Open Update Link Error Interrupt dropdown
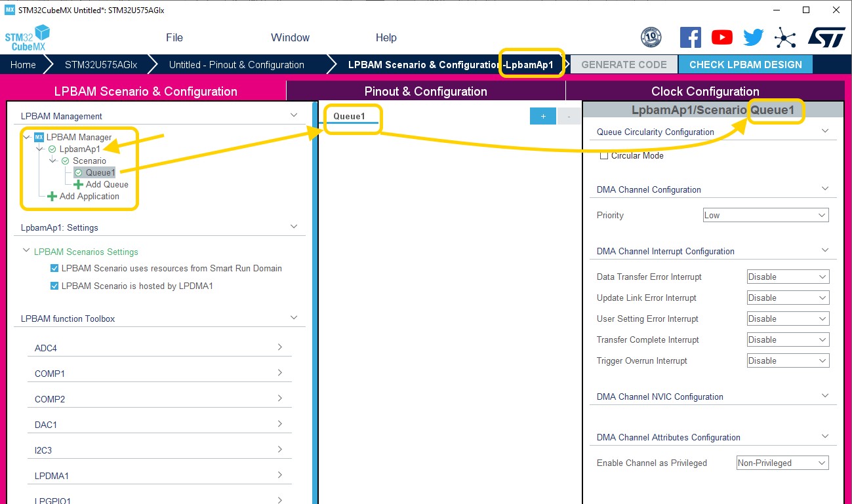The width and height of the screenshot is (852, 504). (788, 298)
